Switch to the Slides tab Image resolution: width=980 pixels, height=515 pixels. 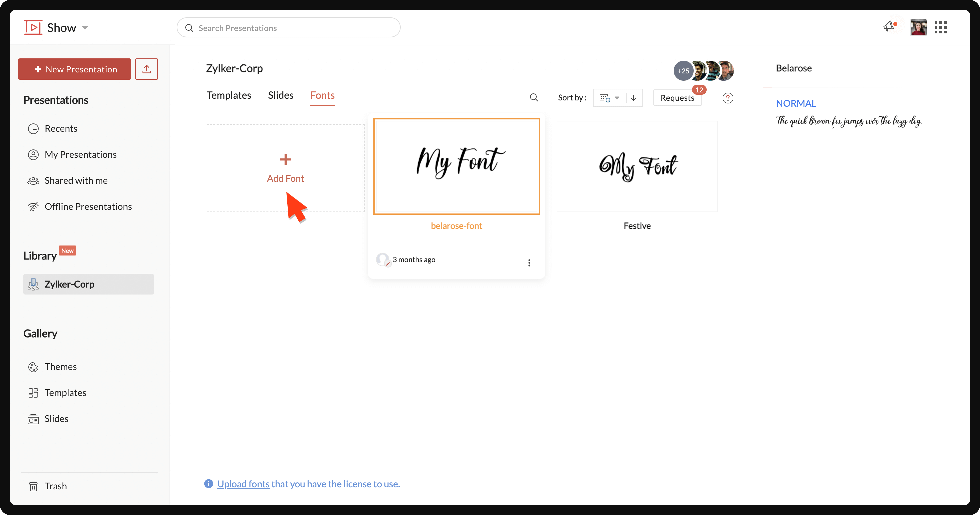[x=280, y=95]
